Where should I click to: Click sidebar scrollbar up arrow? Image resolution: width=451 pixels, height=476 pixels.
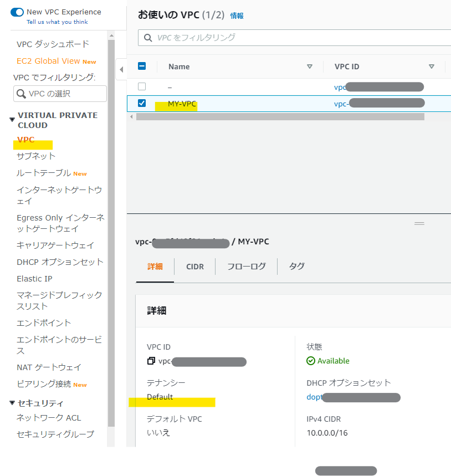(x=111, y=35)
